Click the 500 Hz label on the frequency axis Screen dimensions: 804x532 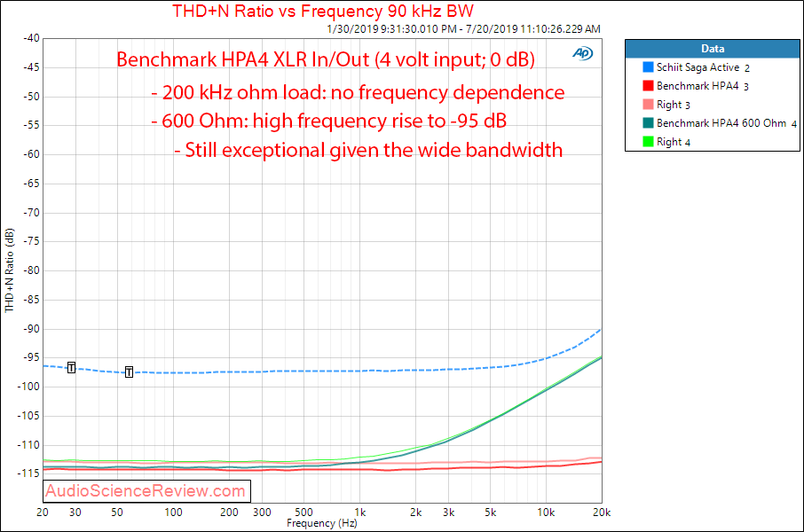[303, 512]
